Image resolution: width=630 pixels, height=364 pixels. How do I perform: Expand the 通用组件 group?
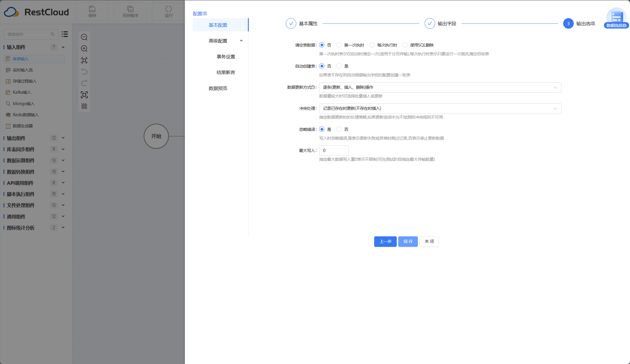click(x=63, y=216)
